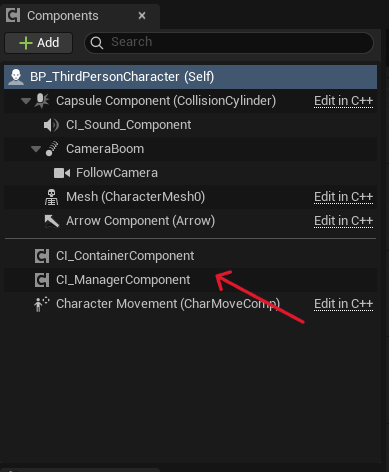The width and height of the screenshot is (389, 472).
Task: Click the spring arm icon of CameraBoom
Action: click(x=52, y=149)
